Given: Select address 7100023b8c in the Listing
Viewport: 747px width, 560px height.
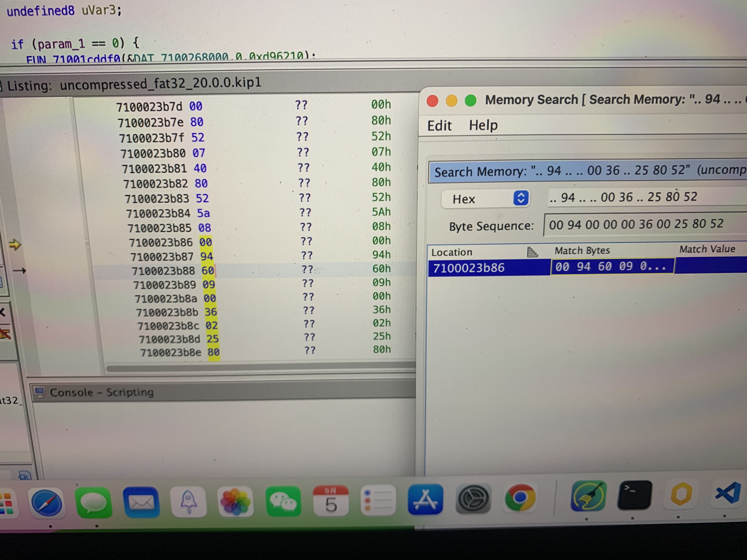Looking at the screenshot, I should [169, 326].
